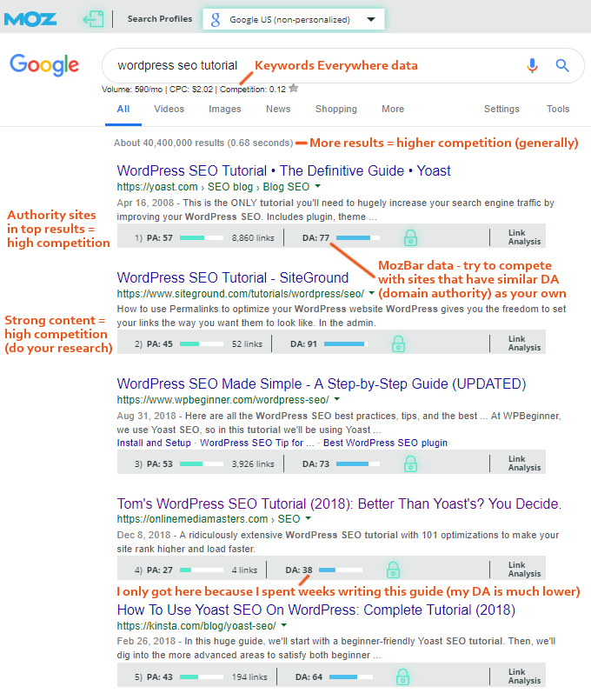Click the Moz logo in the toolbar
The width and height of the screenshot is (591, 700).
point(30,19)
